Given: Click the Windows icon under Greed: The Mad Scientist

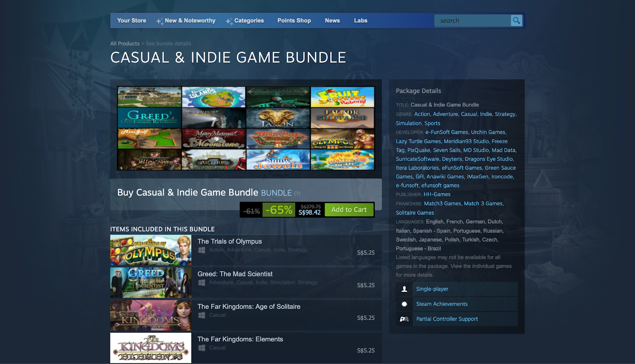Looking at the screenshot, I should tap(202, 282).
